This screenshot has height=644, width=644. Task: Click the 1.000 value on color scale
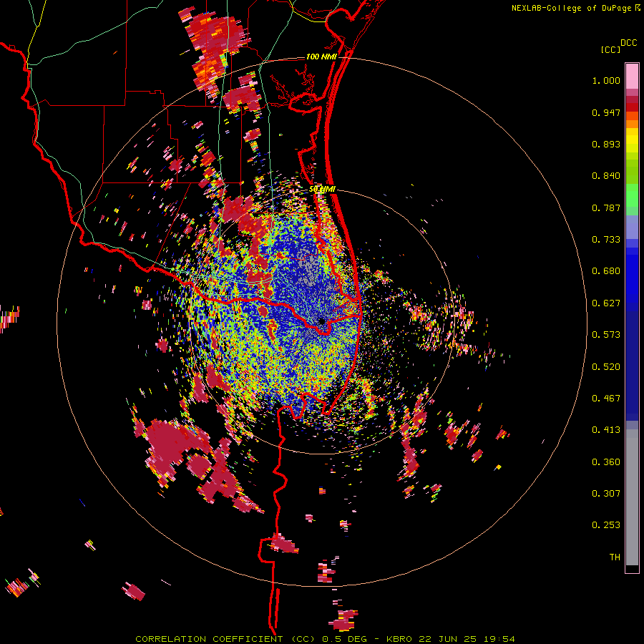pyautogui.click(x=606, y=80)
